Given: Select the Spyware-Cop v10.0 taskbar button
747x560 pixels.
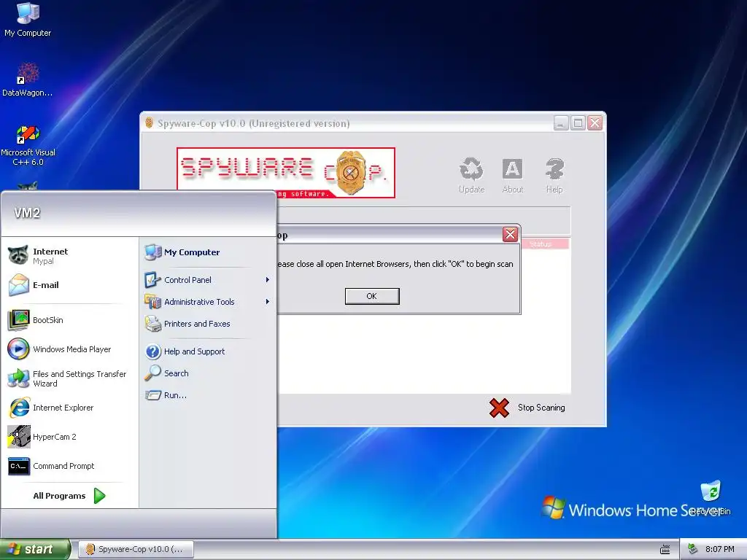Looking at the screenshot, I should click(x=136, y=549).
